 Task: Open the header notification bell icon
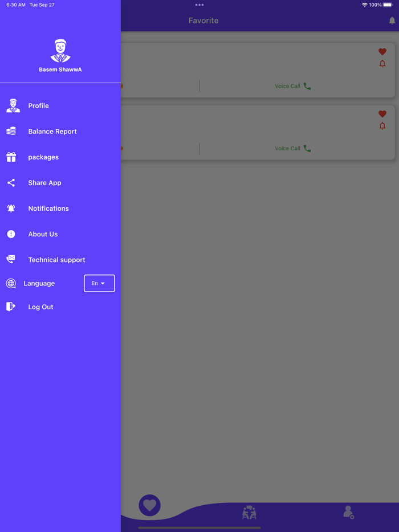[392, 21]
